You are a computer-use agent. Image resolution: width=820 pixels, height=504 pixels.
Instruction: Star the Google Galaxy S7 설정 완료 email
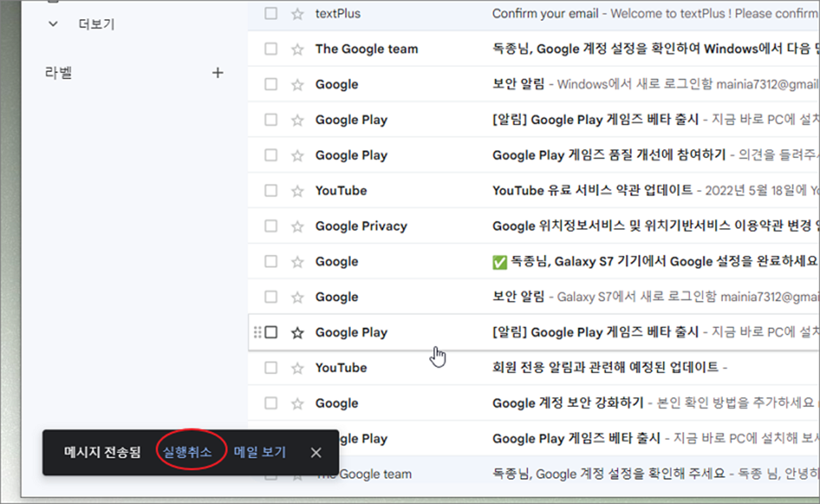[298, 262]
